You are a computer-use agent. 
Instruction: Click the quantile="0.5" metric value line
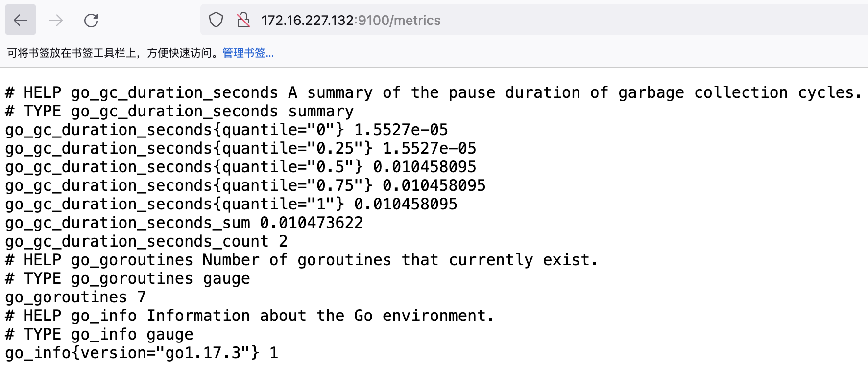pyautogui.click(x=241, y=167)
